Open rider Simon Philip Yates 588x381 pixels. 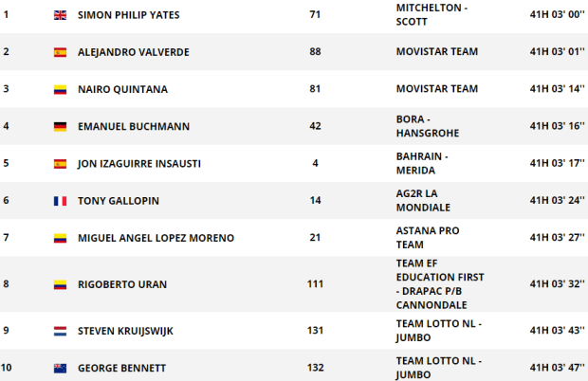(129, 16)
